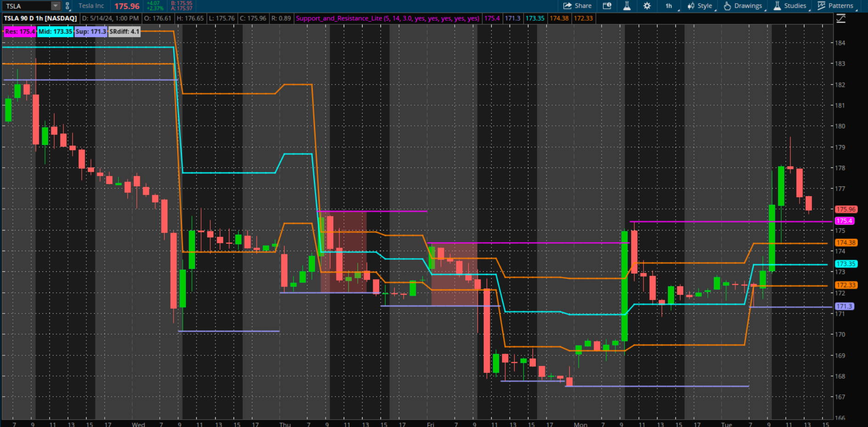The height and width of the screenshot is (427, 868).
Task: Click the Mid: 173.35 label
Action: (56, 32)
